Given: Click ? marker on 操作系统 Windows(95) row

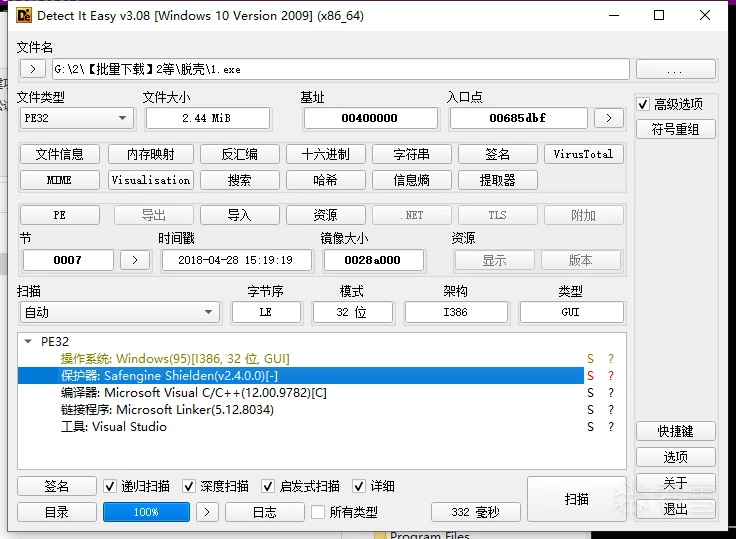Looking at the screenshot, I should point(611,359).
